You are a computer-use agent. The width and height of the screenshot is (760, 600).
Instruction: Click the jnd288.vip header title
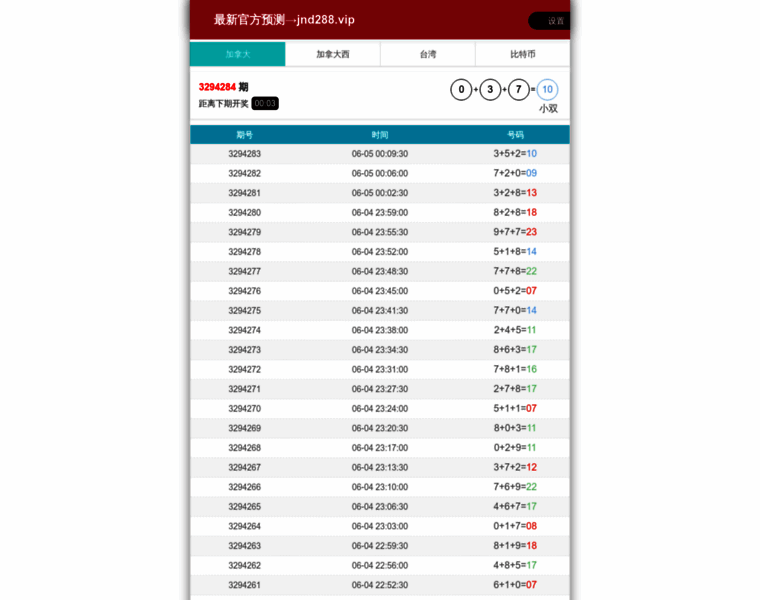(284, 20)
